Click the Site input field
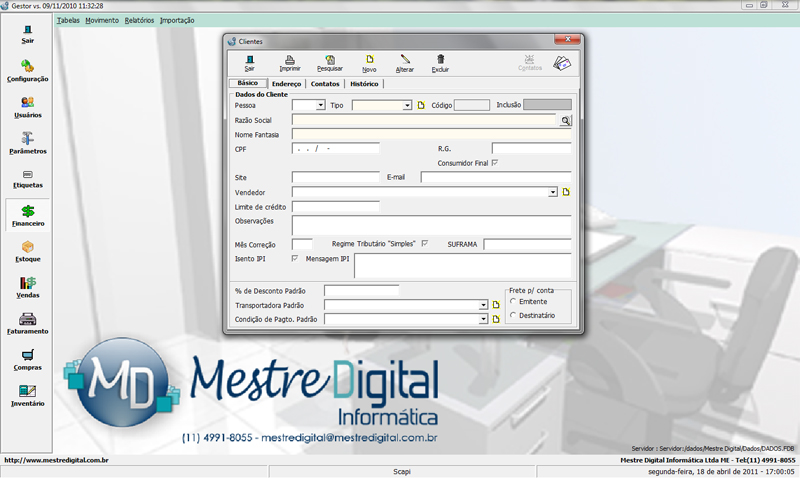 (x=336, y=177)
